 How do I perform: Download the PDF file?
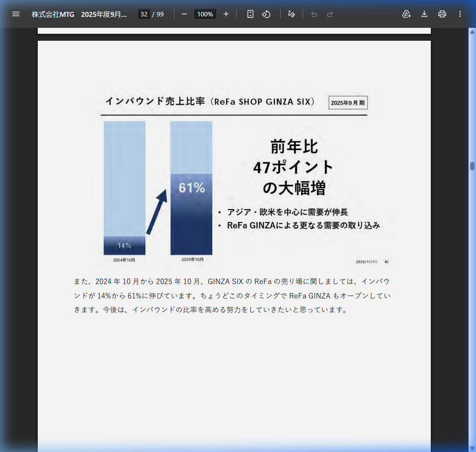[424, 14]
